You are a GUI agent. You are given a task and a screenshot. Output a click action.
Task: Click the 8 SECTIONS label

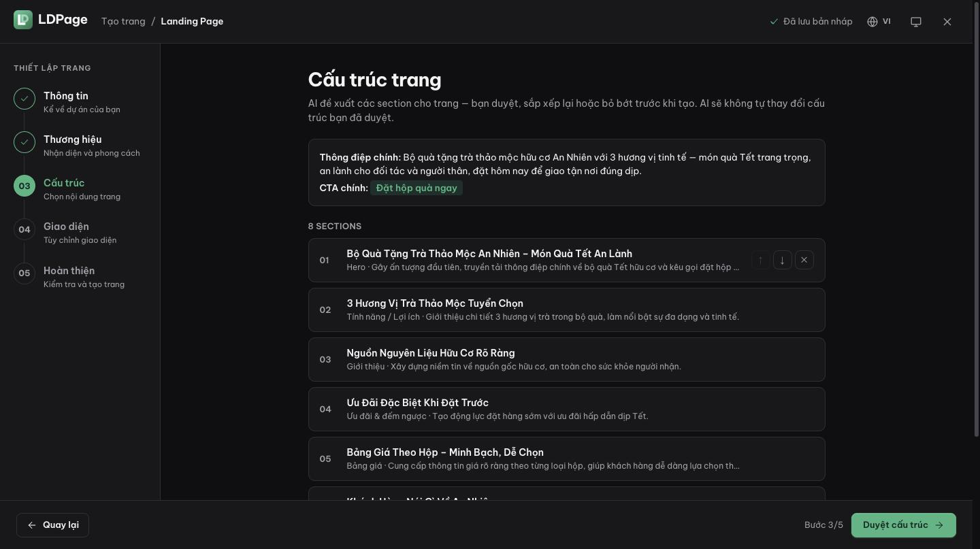tap(335, 226)
